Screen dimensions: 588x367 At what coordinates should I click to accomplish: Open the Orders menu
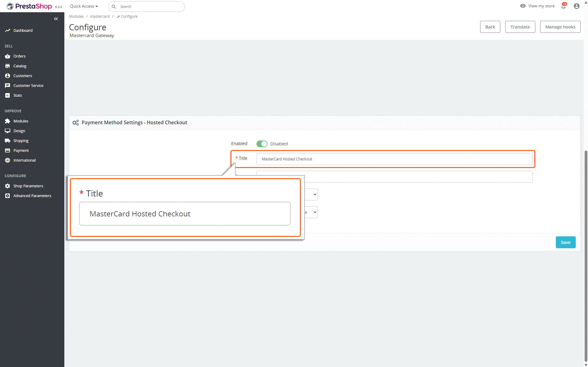pos(19,56)
